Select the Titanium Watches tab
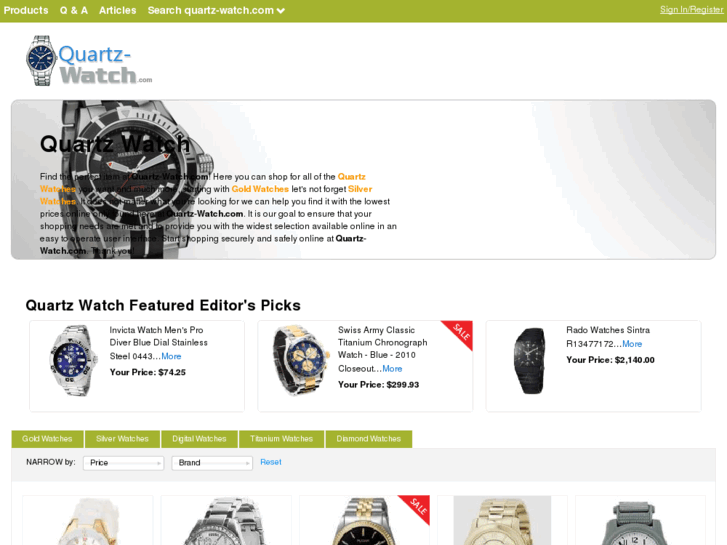This screenshot has width=727, height=545. pyautogui.click(x=281, y=439)
